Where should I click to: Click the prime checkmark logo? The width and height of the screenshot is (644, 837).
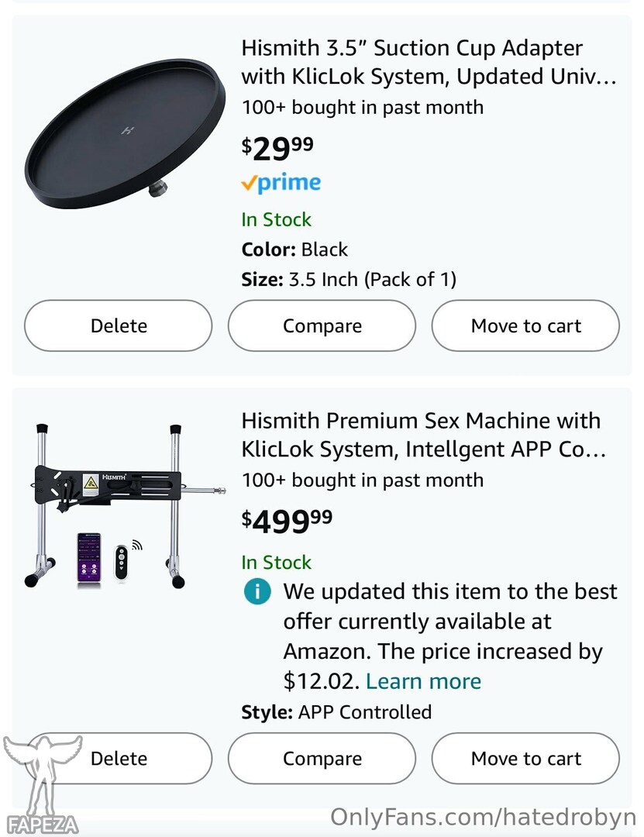pos(281,183)
